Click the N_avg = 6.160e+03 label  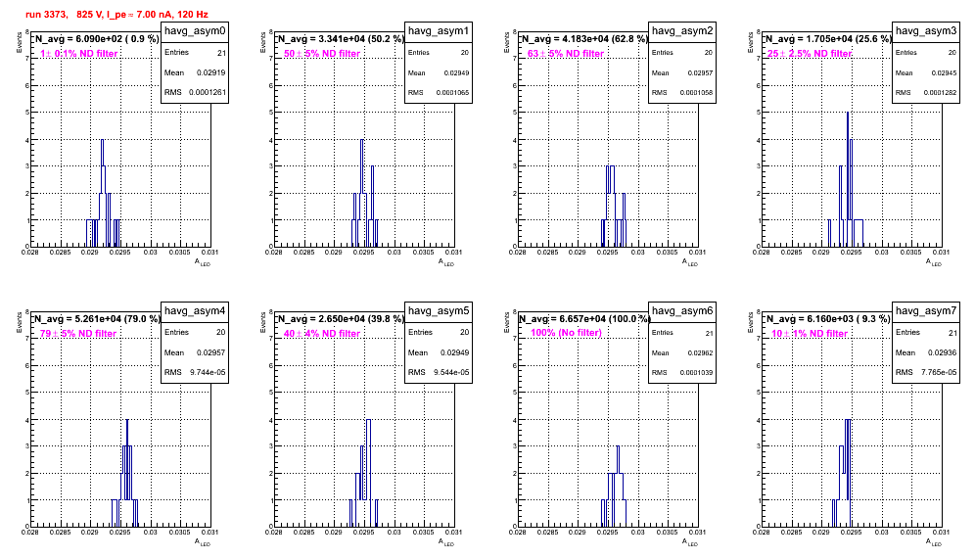click(x=828, y=319)
